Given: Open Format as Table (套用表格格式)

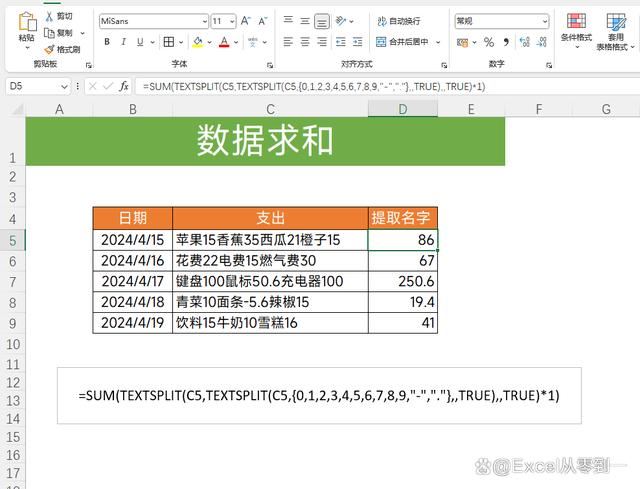Looking at the screenshot, I should click(x=616, y=32).
